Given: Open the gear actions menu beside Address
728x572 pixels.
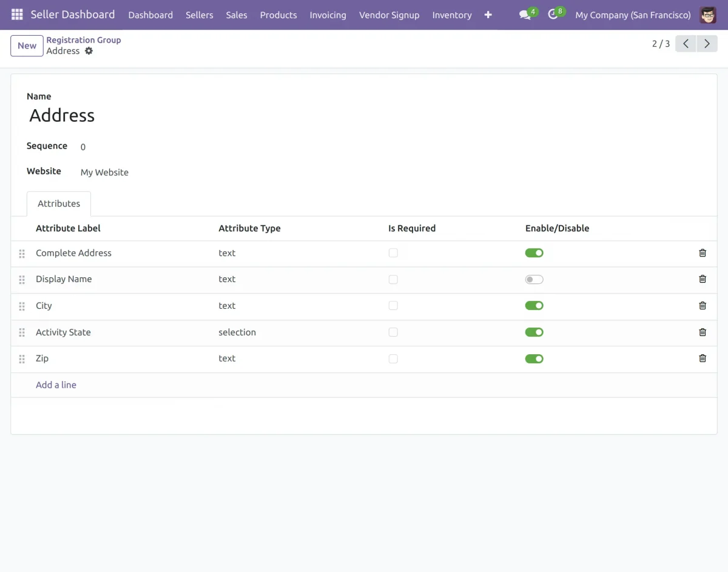Looking at the screenshot, I should click(89, 51).
